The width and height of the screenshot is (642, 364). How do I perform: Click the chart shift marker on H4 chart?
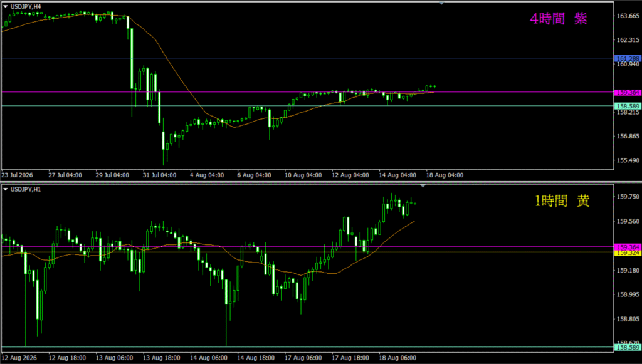441,3
